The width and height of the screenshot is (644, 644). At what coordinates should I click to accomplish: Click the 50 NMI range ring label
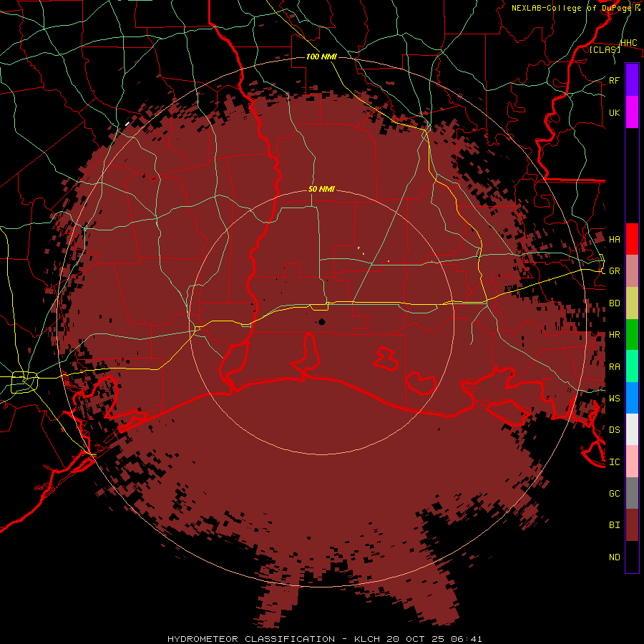point(321,189)
